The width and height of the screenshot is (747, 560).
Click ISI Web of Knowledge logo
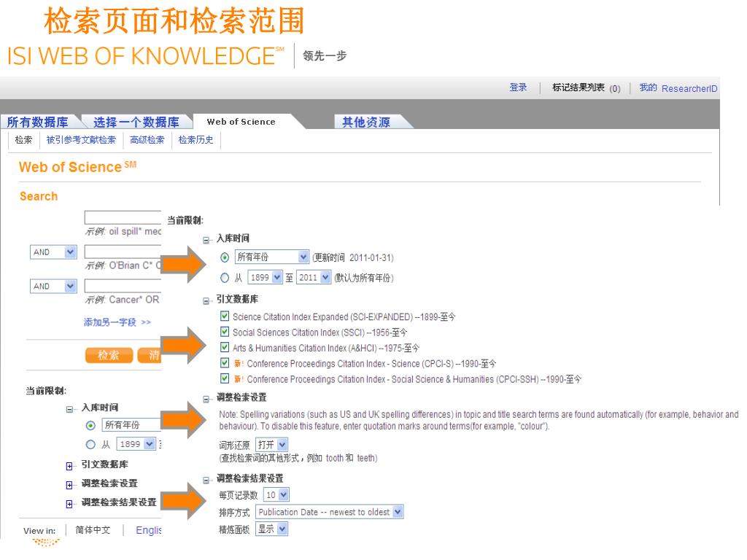pyautogui.click(x=146, y=55)
